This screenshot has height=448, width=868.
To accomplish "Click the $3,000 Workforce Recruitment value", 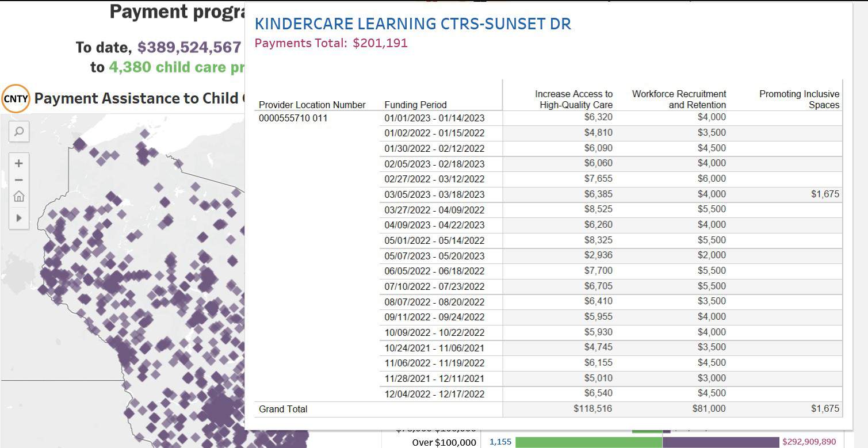I will [712, 378].
